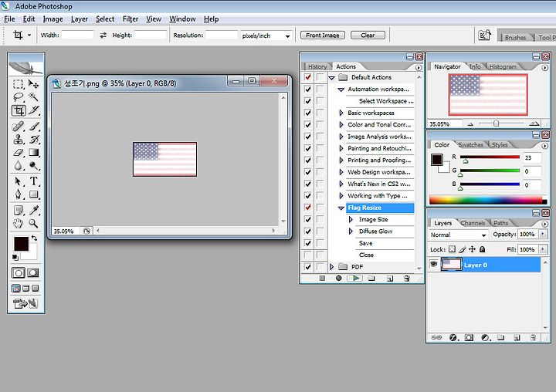Add layer mask in Layers panel
Viewport: 556px width, 392px height.
point(469,337)
